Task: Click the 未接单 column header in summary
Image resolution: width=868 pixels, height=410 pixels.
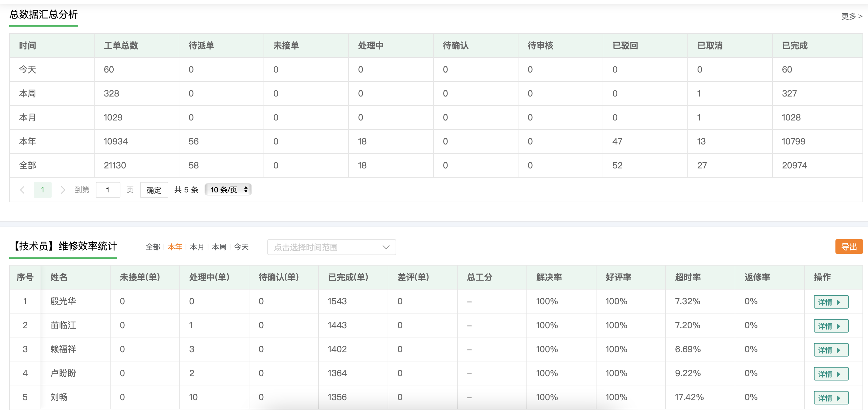Action: tap(286, 45)
